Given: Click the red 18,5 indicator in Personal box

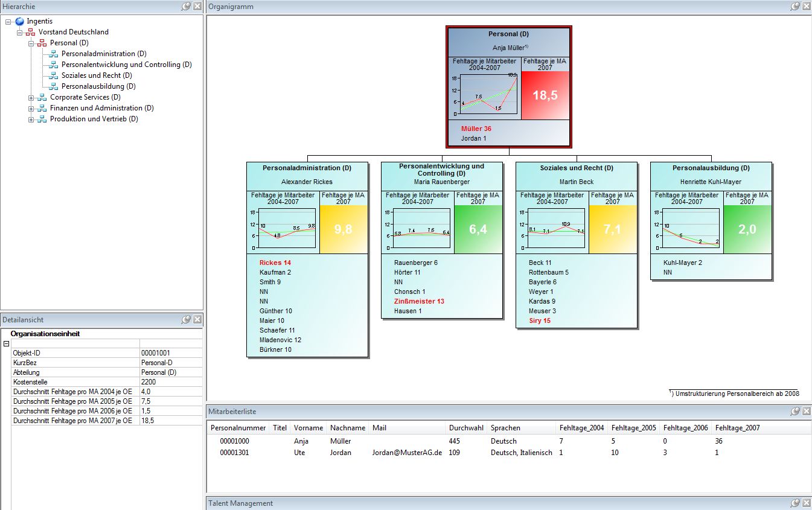Looking at the screenshot, I should [x=545, y=95].
